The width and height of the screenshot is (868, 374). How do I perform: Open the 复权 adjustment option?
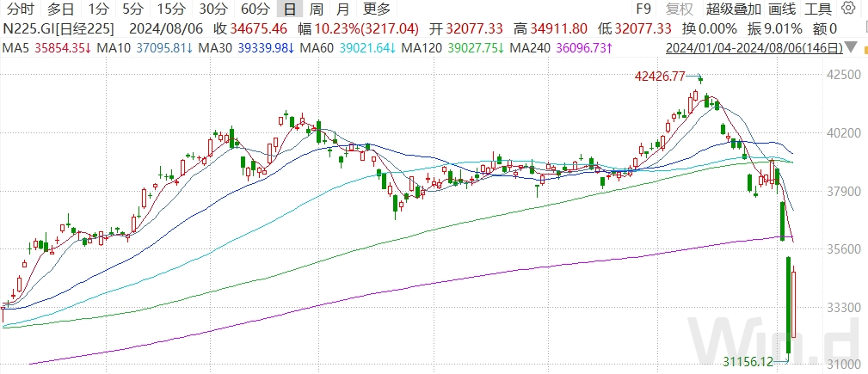pyautogui.click(x=680, y=9)
